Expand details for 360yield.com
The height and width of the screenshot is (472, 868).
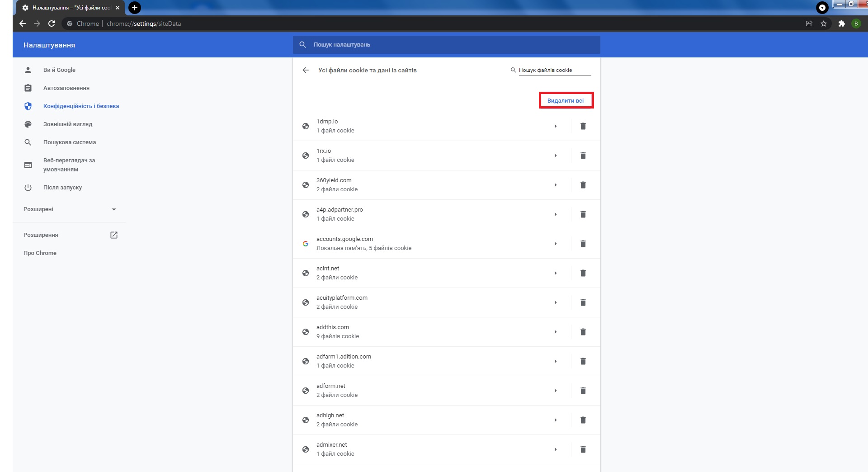point(555,185)
